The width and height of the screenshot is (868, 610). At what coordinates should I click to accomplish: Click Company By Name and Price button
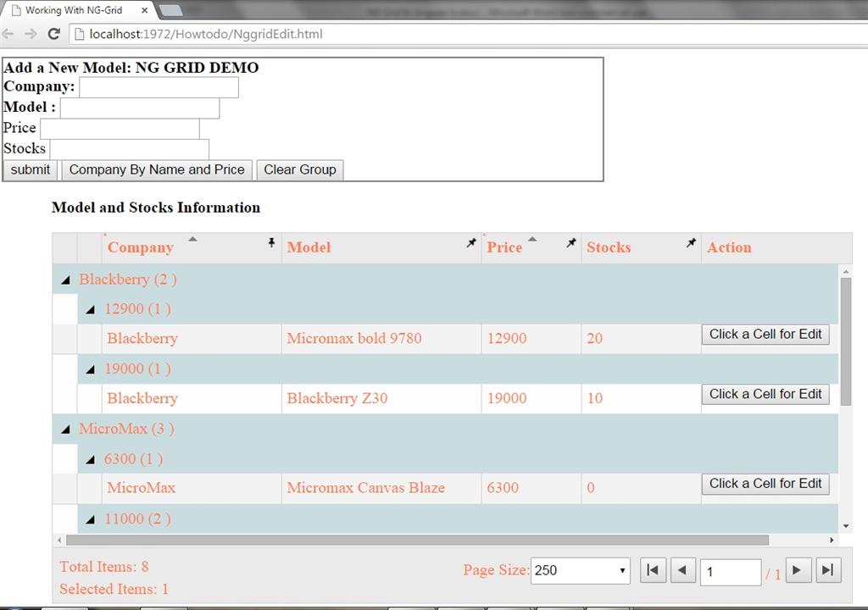click(157, 170)
